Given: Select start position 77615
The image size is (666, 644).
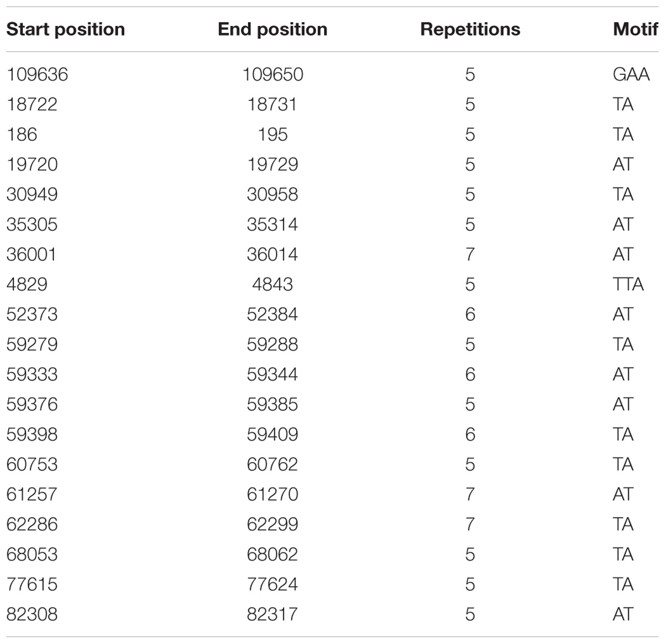Looking at the screenshot, I should click(x=32, y=584).
